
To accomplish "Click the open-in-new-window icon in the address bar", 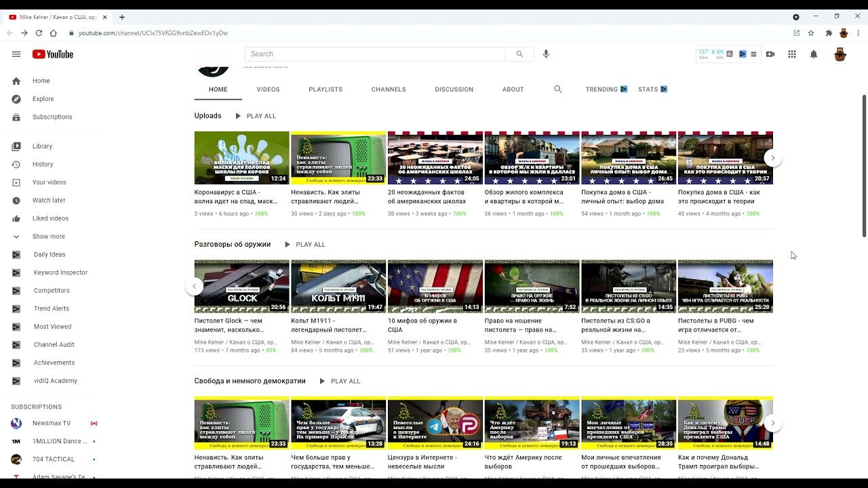I will (x=797, y=33).
